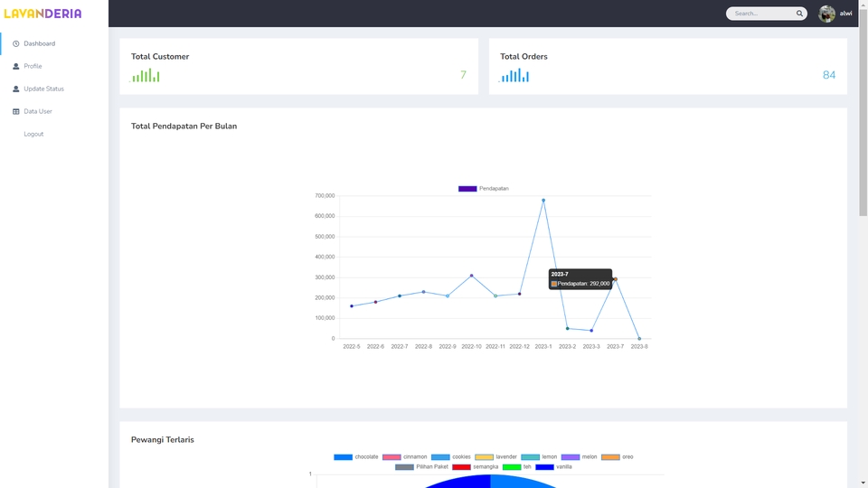Click the Dashboard clock icon in sidebar
868x488 pixels.
(16, 43)
